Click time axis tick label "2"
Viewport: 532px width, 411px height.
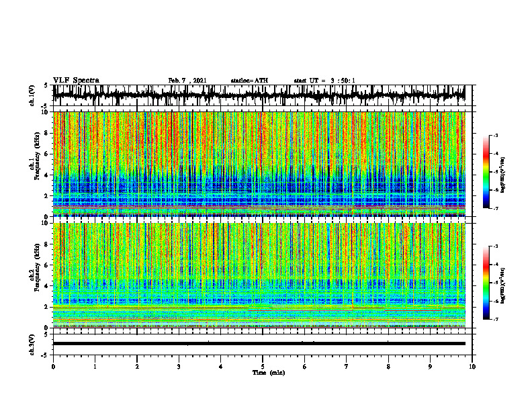click(x=137, y=367)
